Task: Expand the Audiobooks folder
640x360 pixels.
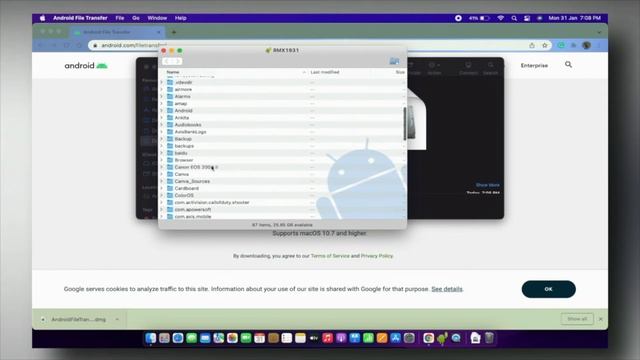Action: point(162,124)
